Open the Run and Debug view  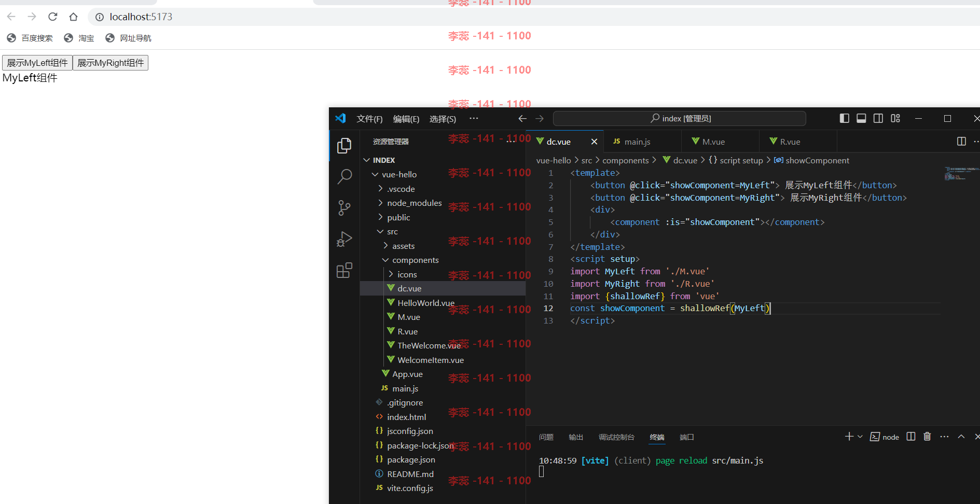[x=344, y=239]
